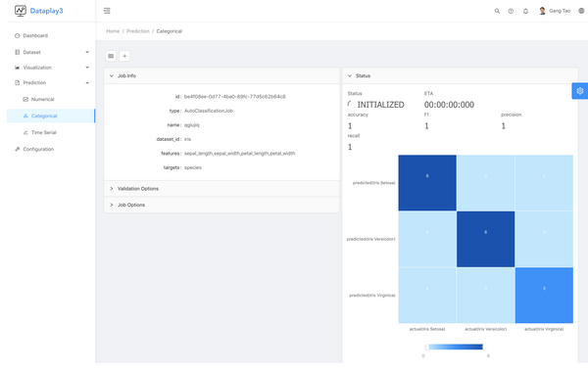Click the loading spinner beside INITIALIZED
Image resolution: width=588 pixels, height=371 pixels.
[x=350, y=104]
